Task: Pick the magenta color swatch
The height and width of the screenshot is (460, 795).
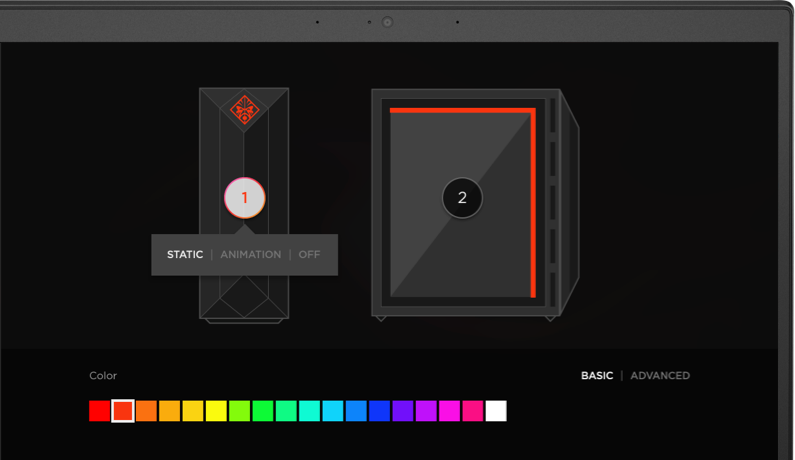Action: [x=449, y=411]
